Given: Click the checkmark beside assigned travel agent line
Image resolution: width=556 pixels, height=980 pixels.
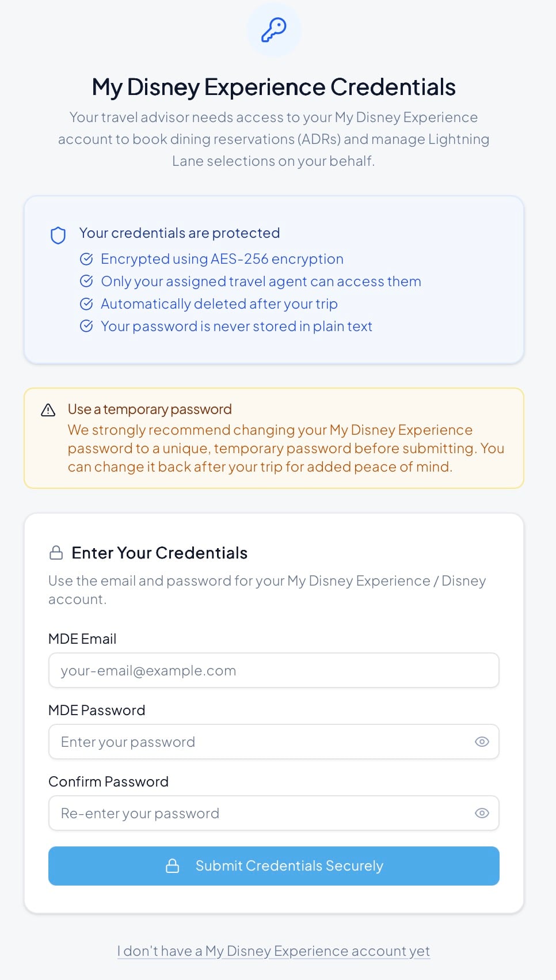Looking at the screenshot, I should point(87,281).
